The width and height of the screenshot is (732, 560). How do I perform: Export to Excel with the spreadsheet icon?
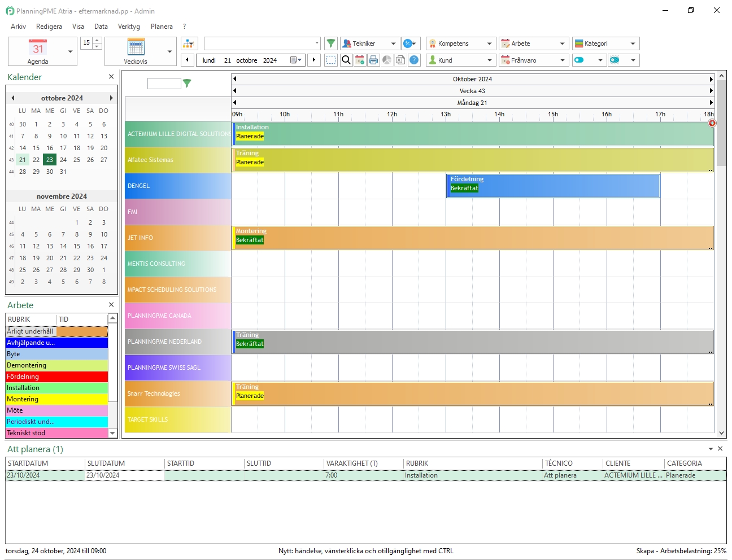(400, 60)
